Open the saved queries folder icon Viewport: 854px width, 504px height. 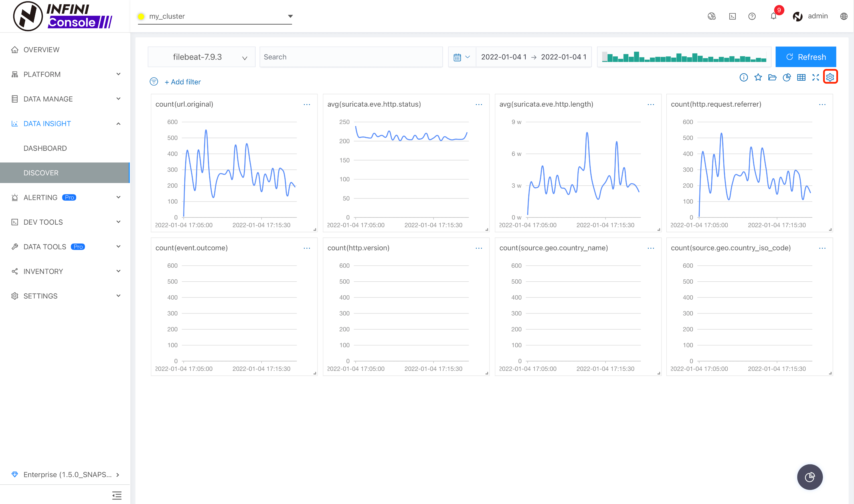coord(772,78)
